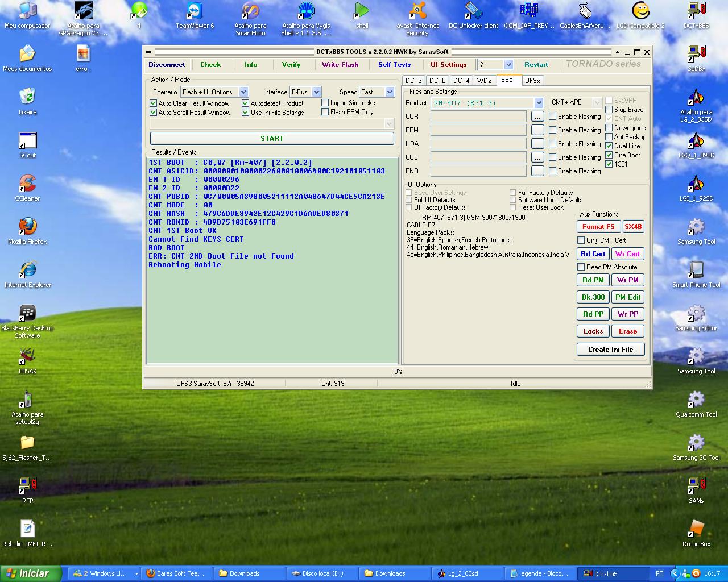Open Samsung Editor desktop icon
This screenshot has height=582, width=728.
coord(696,318)
